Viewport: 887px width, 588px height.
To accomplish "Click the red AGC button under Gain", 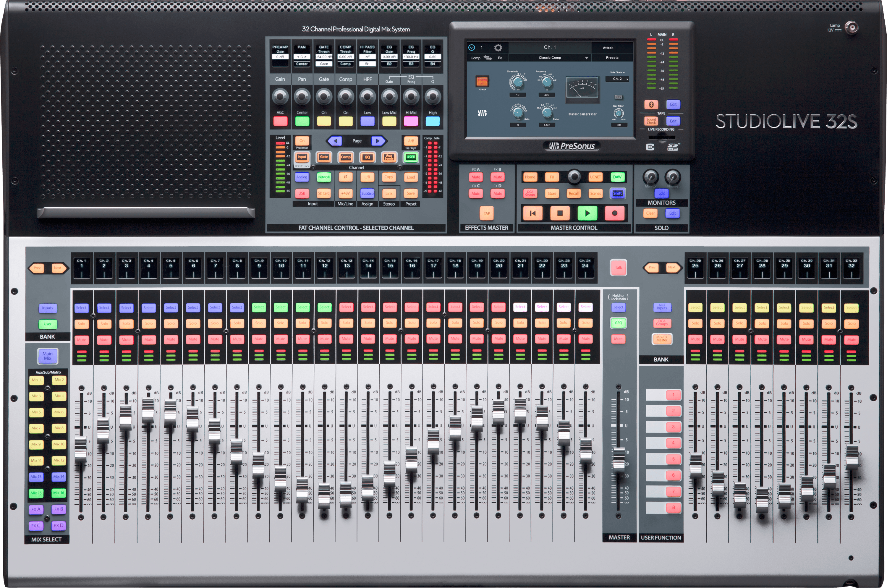I will (x=280, y=121).
